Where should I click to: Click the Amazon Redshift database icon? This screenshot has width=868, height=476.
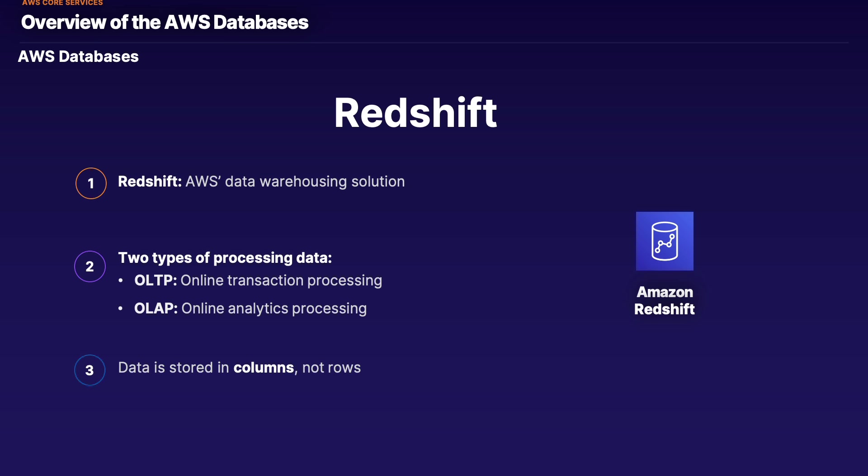click(665, 241)
